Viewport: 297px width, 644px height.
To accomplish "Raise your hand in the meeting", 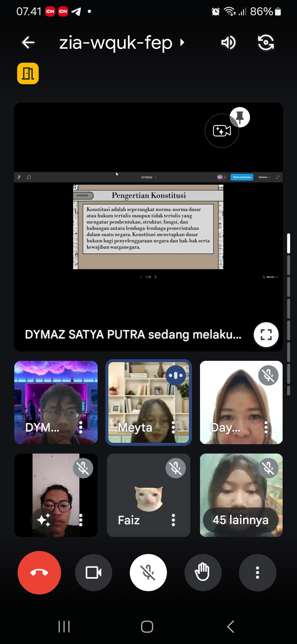I will pyautogui.click(x=203, y=572).
